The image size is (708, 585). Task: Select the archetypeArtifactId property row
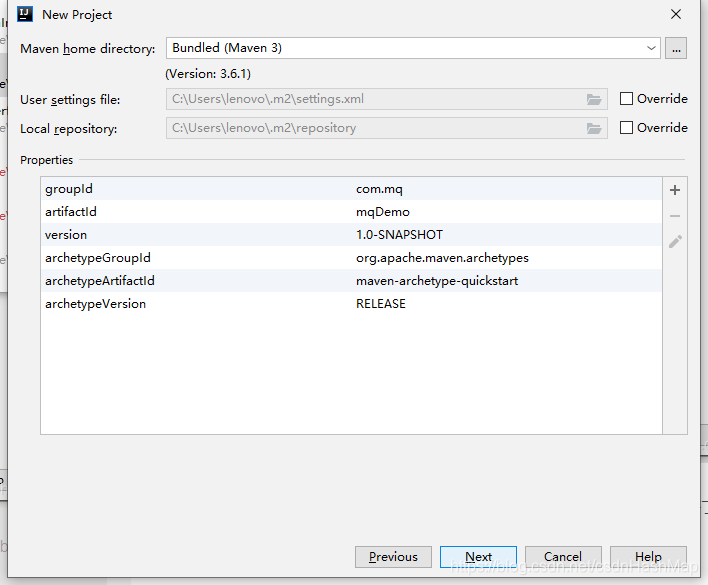tap(351, 281)
